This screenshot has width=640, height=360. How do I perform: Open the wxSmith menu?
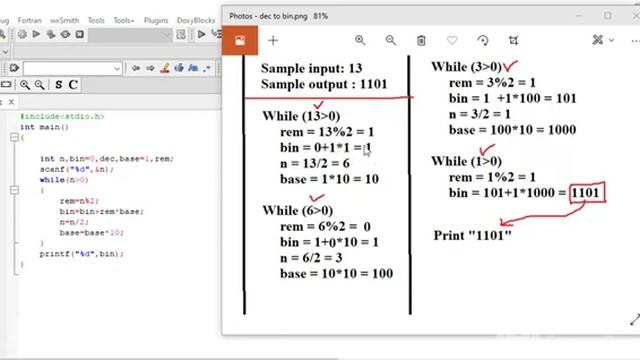(64, 20)
